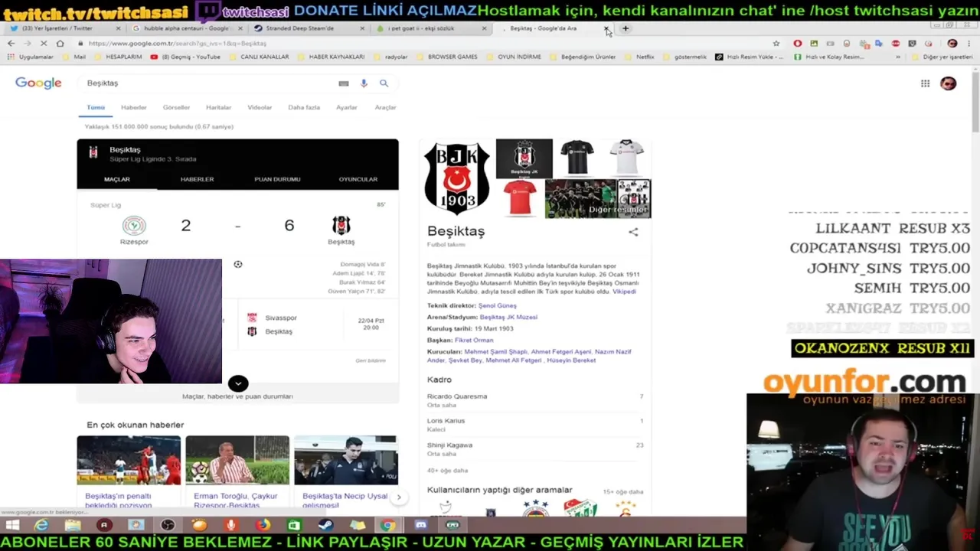This screenshot has height=551, width=980.
Task: Select the 'Tümü' results tab
Action: click(x=96, y=107)
